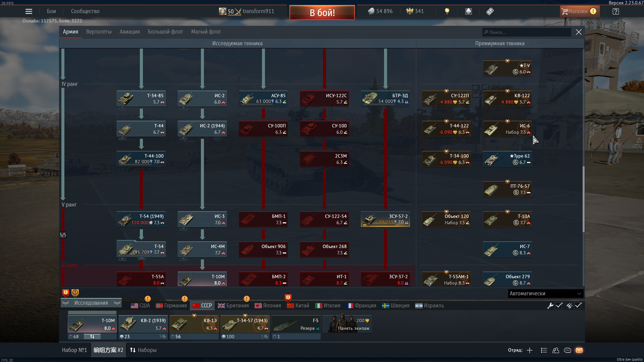Click Нанять экипаж recruit crew

347,324
